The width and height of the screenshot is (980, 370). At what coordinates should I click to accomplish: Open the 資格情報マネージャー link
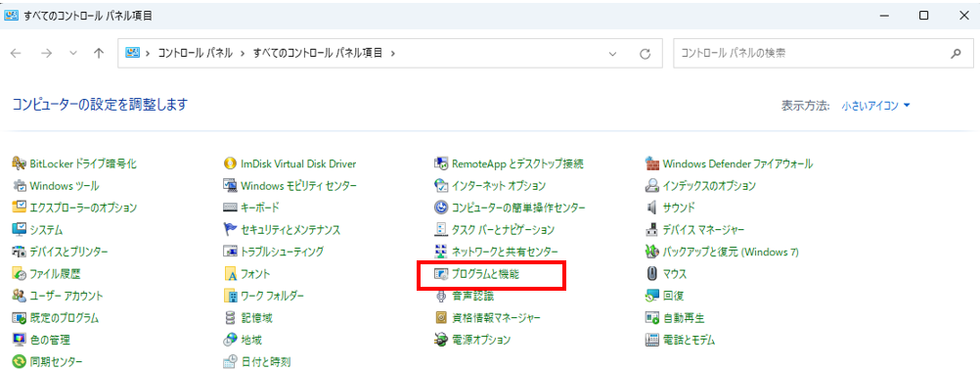pos(496,317)
